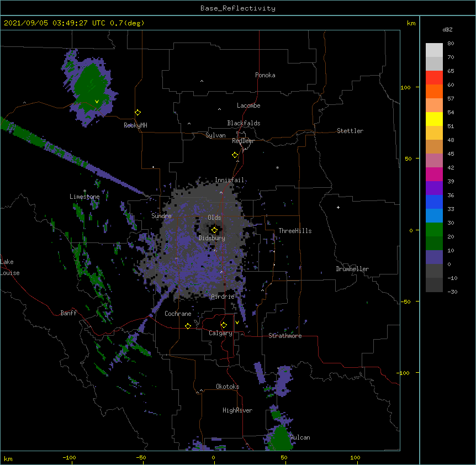Click the HighRiver label
Viewport: 476px width, 465px height.
(x=237, y=410)
